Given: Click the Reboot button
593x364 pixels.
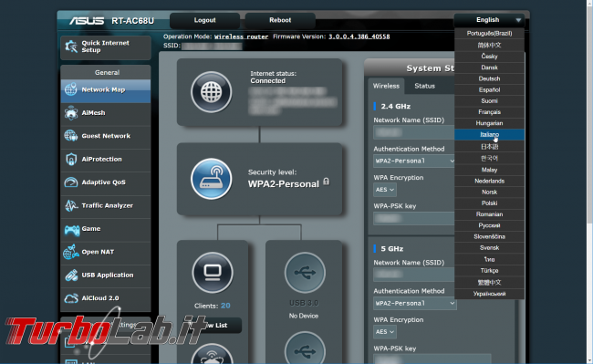Looking at the screenshot, I should pos(280,20).
